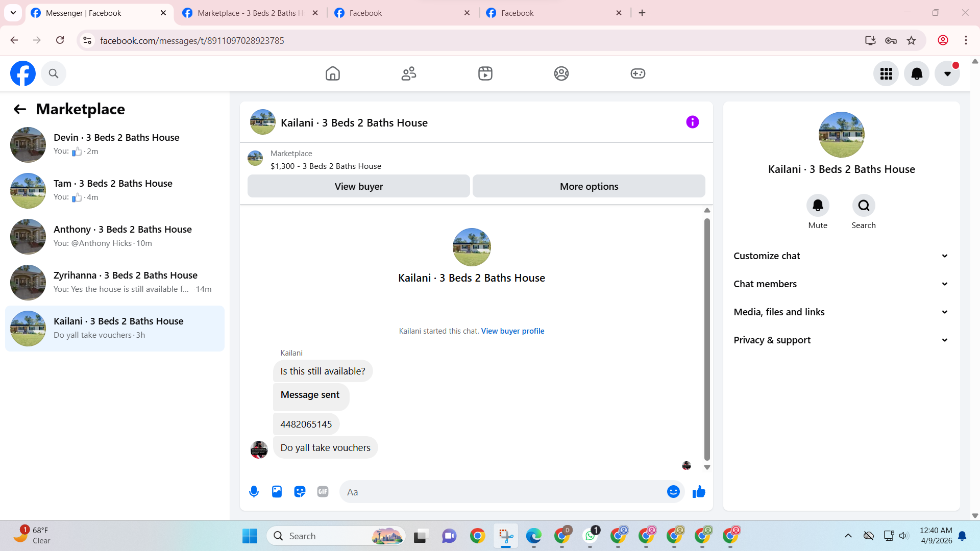Expand Customize chat section
The height and width of the screenshot is (551, 980).
pos(841,256)
